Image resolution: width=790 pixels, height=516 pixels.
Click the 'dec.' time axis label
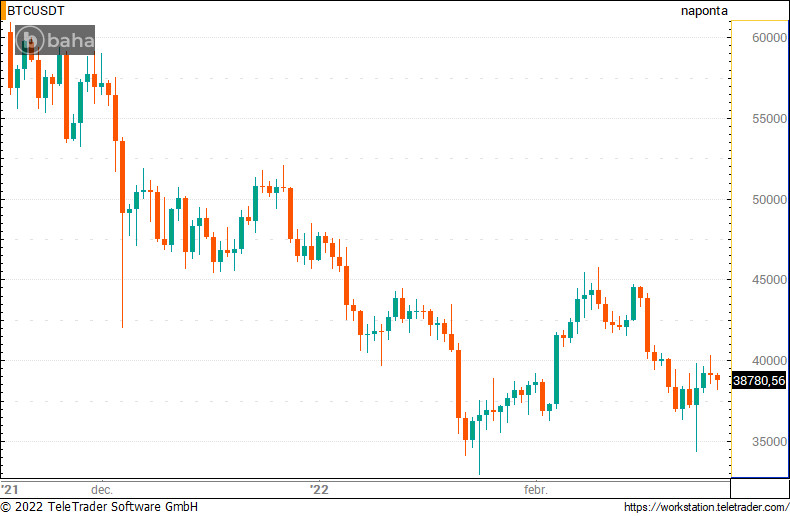[102, 489]
